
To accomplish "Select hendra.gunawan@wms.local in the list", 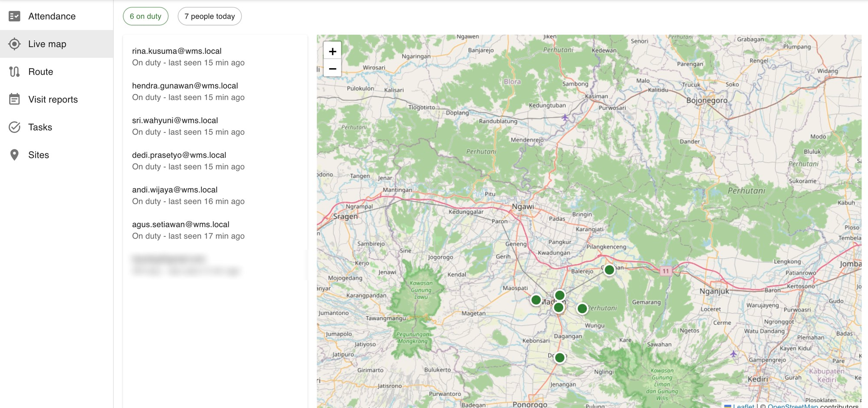I will coord(215,91).
